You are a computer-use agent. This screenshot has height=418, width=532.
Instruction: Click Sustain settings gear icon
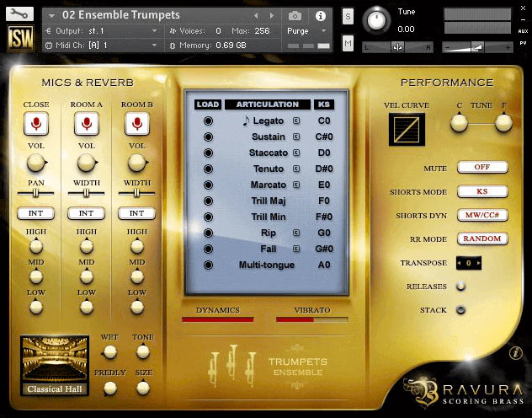point(296,137)
